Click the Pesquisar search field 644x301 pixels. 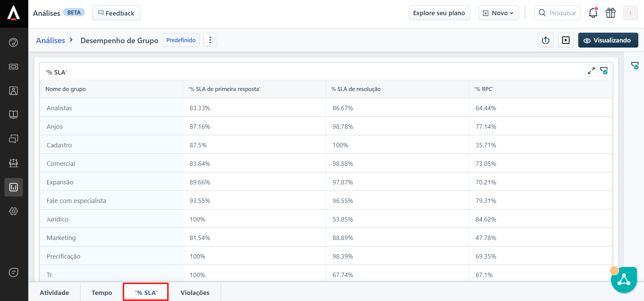point(562,13)
